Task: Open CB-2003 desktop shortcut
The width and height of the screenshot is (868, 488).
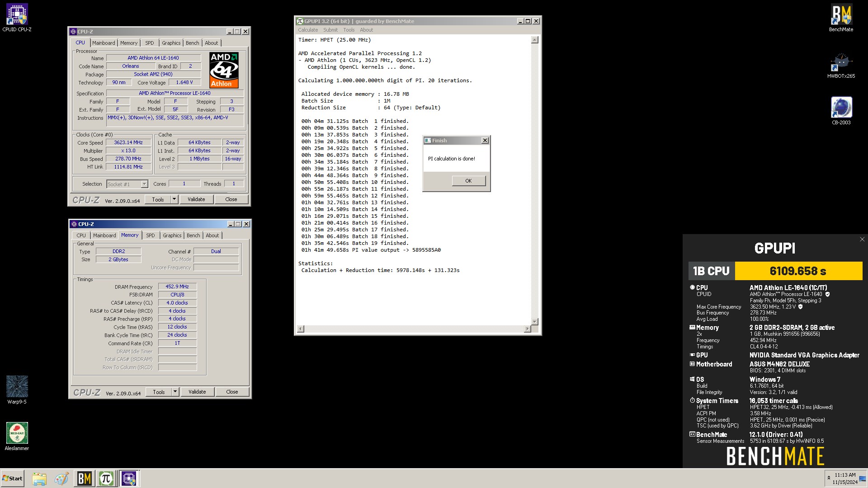Action: click(x=841, y=111)
